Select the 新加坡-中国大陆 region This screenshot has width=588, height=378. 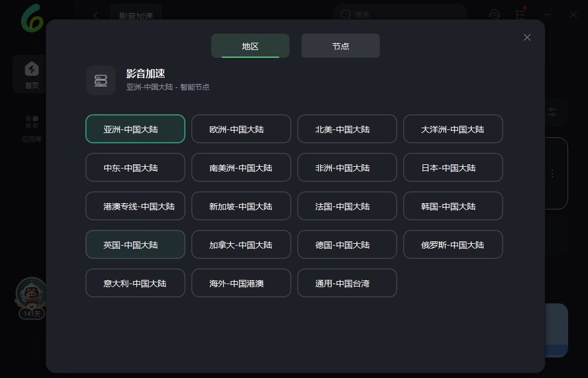pyautogui.click(x=241, y=206)
